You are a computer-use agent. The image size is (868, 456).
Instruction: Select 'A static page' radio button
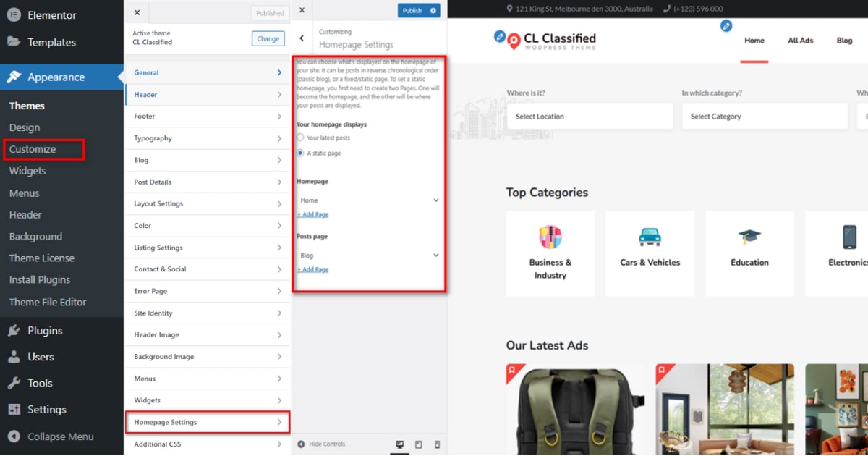click(300, 153)
